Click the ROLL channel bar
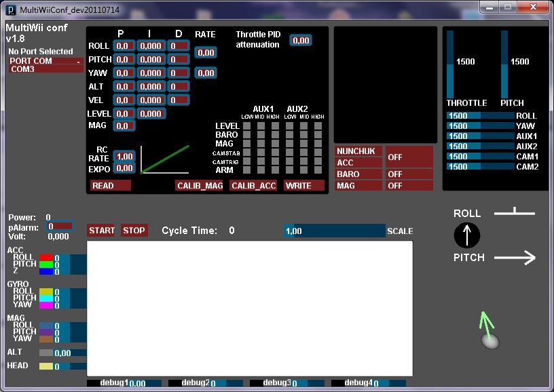The width and height of the screenshot is (554, 392). 481,116
